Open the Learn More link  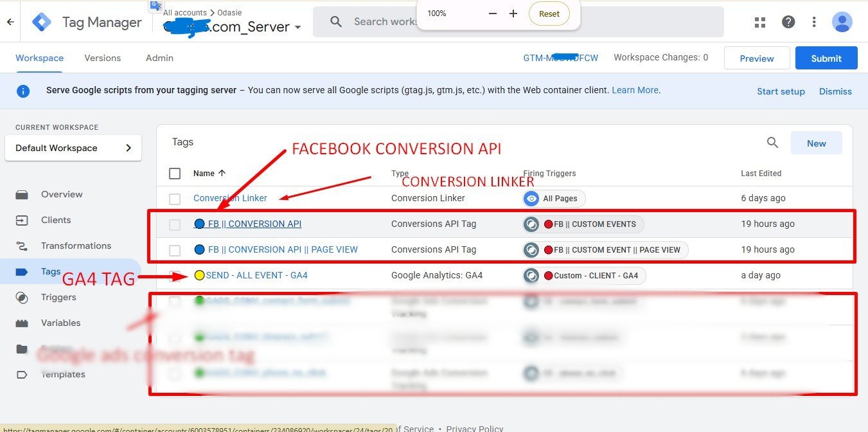pyautogui.click(x=635, y=90)
